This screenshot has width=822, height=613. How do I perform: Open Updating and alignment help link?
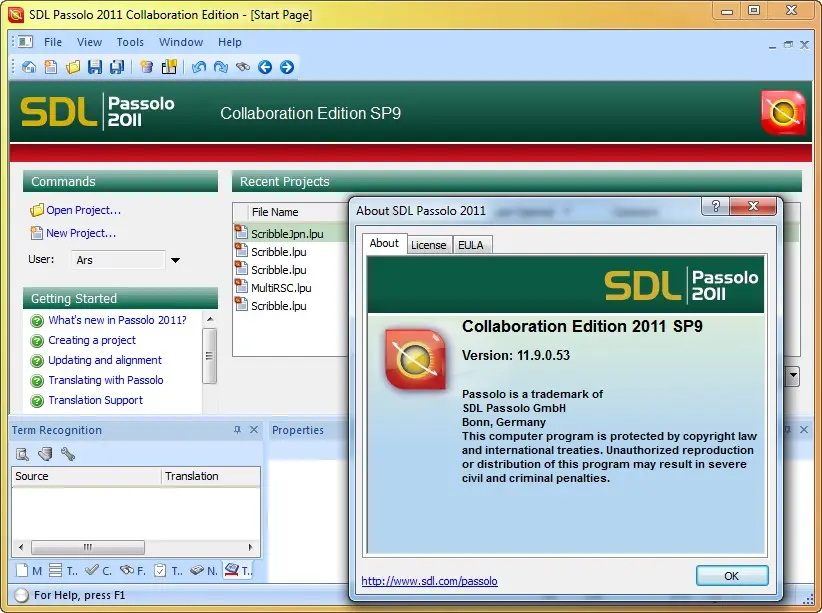click(105, 360)
